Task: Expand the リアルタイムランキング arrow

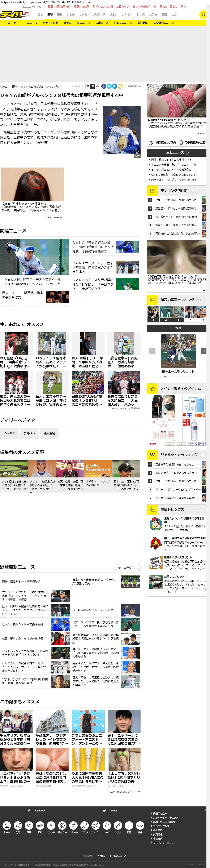Action: point(202,455)
